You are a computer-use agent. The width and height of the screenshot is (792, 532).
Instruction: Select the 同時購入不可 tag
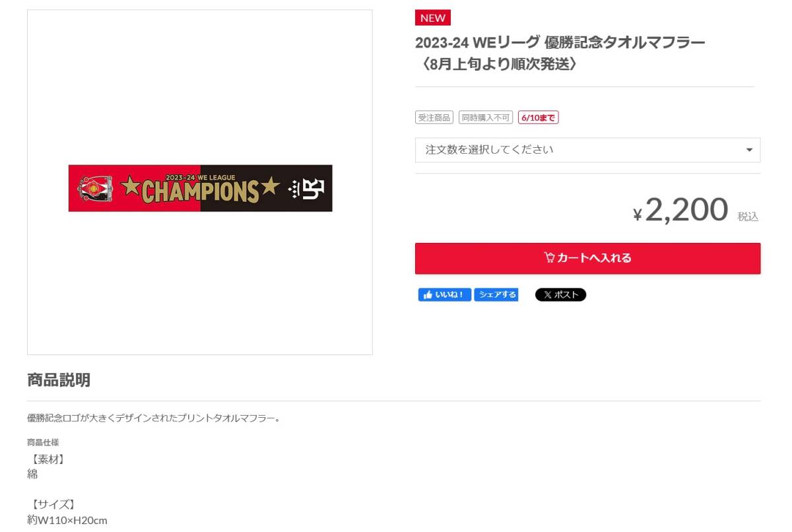(485, 117)
